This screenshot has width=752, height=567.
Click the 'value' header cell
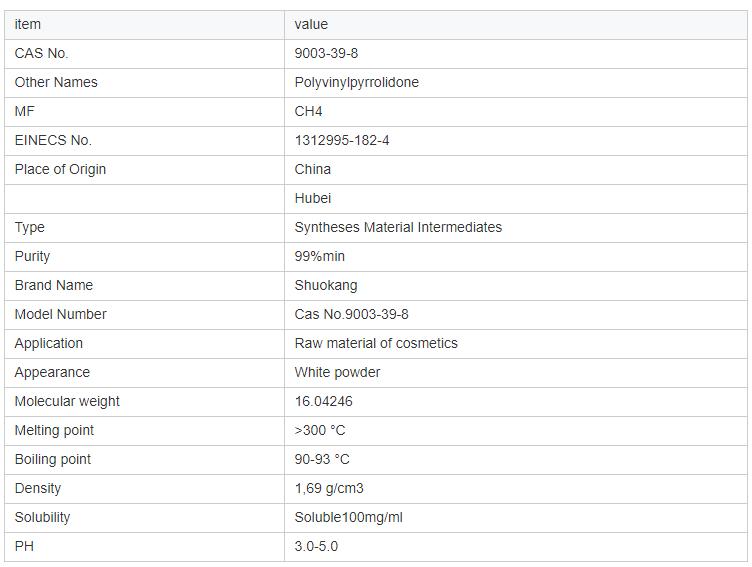click(x=311, y=24)
